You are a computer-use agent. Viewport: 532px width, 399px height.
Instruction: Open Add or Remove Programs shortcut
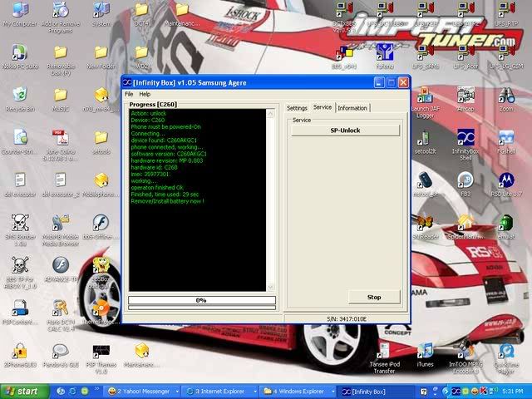click(x=61, y=17)
